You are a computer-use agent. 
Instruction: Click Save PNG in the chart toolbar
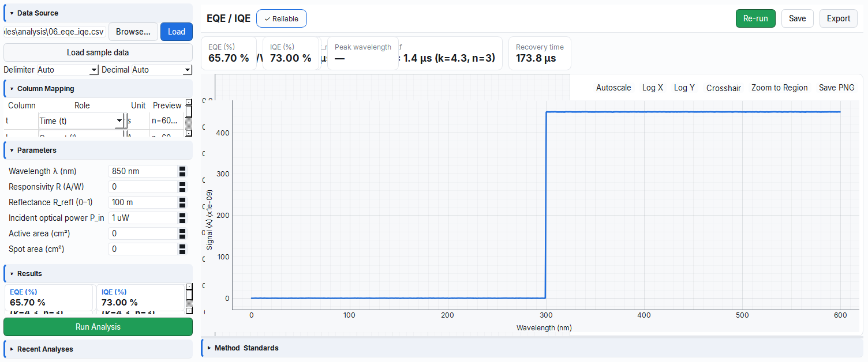tap(837, 88)
